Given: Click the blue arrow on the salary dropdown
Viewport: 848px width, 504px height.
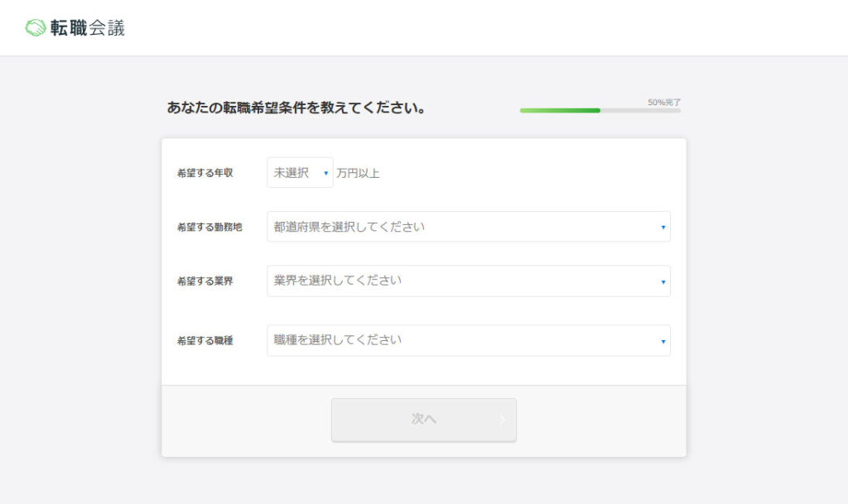Looking at the screenshot, I should click(x=325, y=174).
